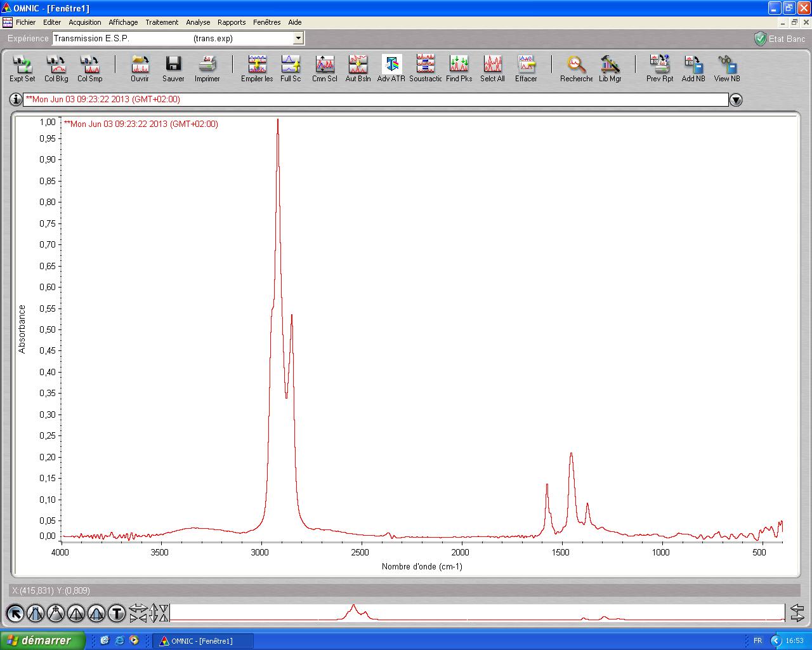Show hidden tray icons with the arrow
The image size is (812, 650).
(775, 641)
